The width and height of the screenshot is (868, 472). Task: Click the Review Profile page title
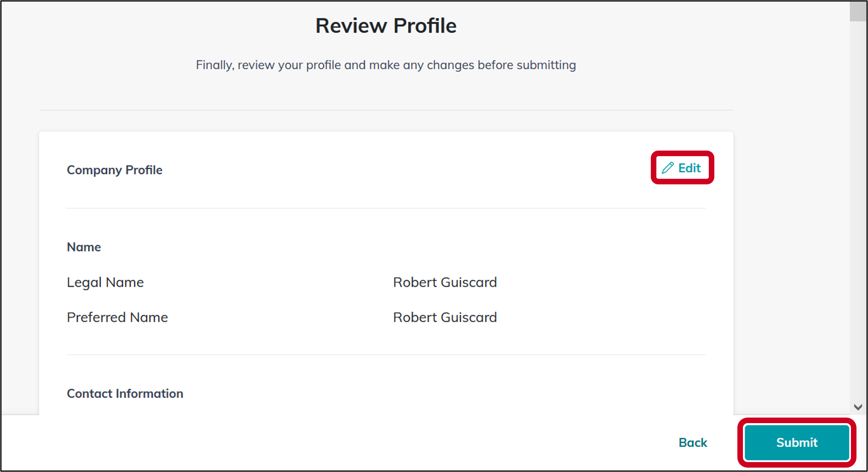386,25
